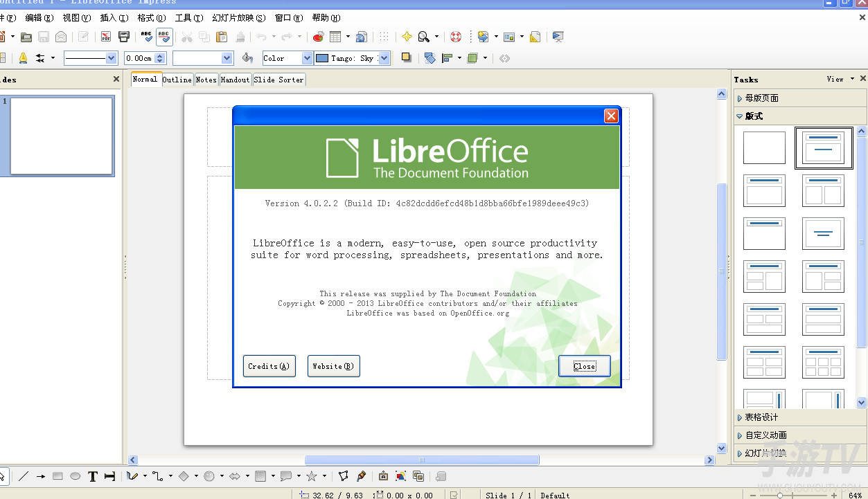Click the Close button in About dialog
The image size is (868, 499).
585,366
